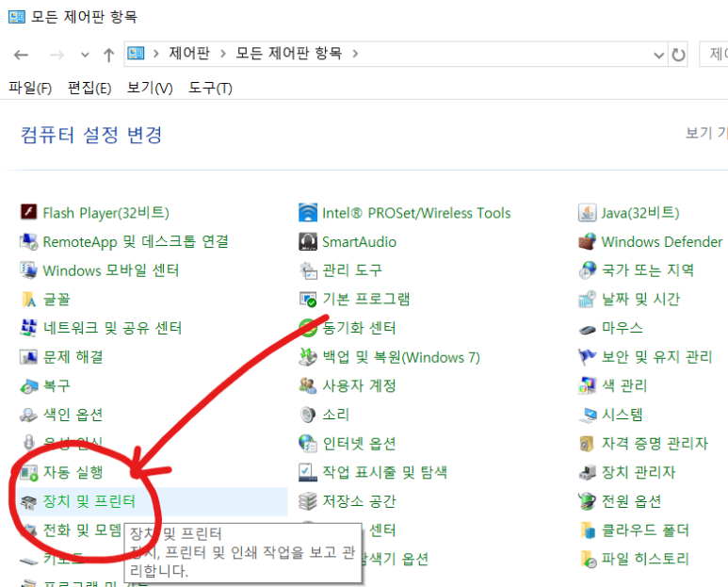
Task: Click the 저장소 공간 drives icon
Action: click(308, 501)
